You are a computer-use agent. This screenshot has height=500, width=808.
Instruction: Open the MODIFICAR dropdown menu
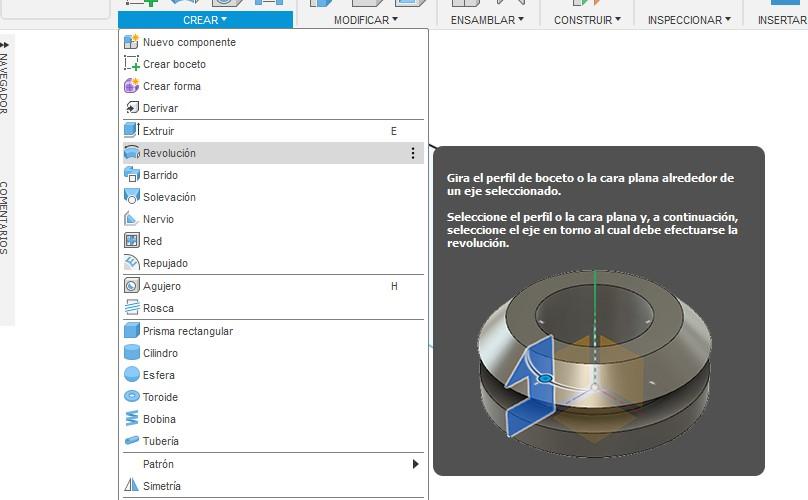point(366,20)
